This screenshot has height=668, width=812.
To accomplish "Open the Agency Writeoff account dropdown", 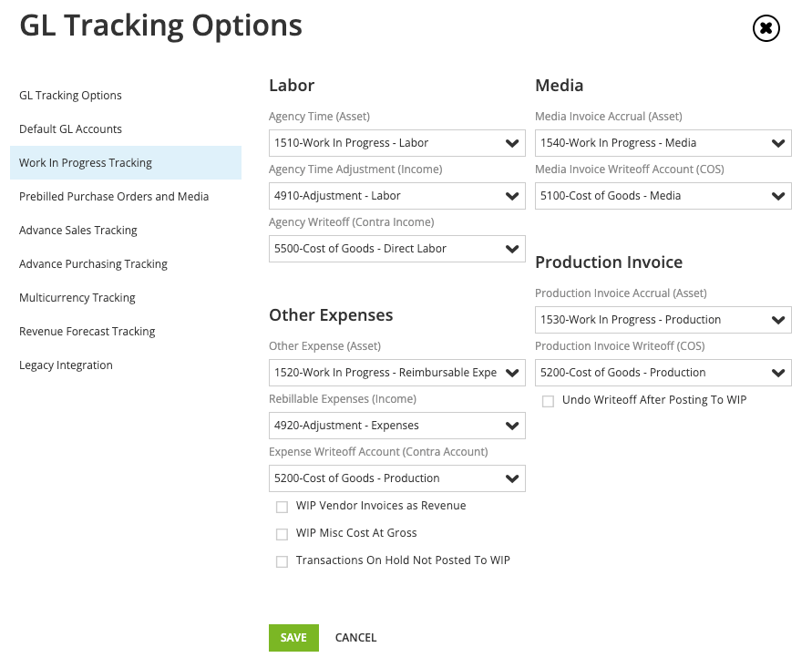I will pyautogui.click(x=396, y=249).
